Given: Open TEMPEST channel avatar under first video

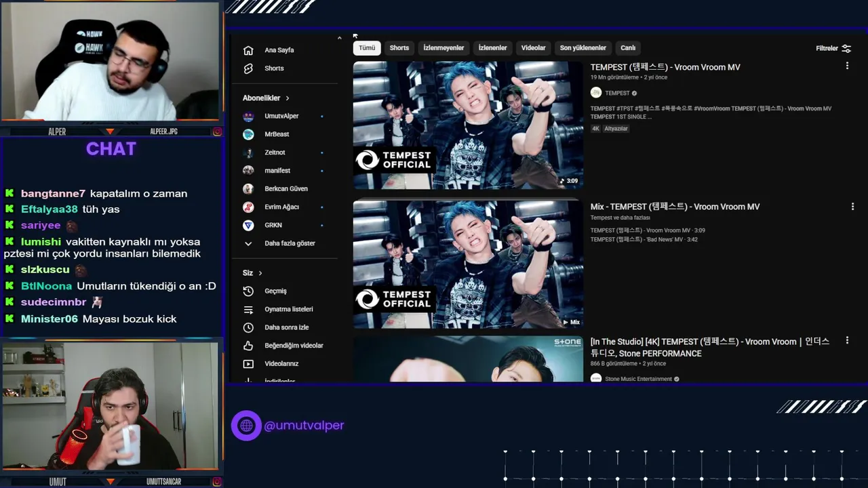Looking at the screenshot, I should pos(596,93).
